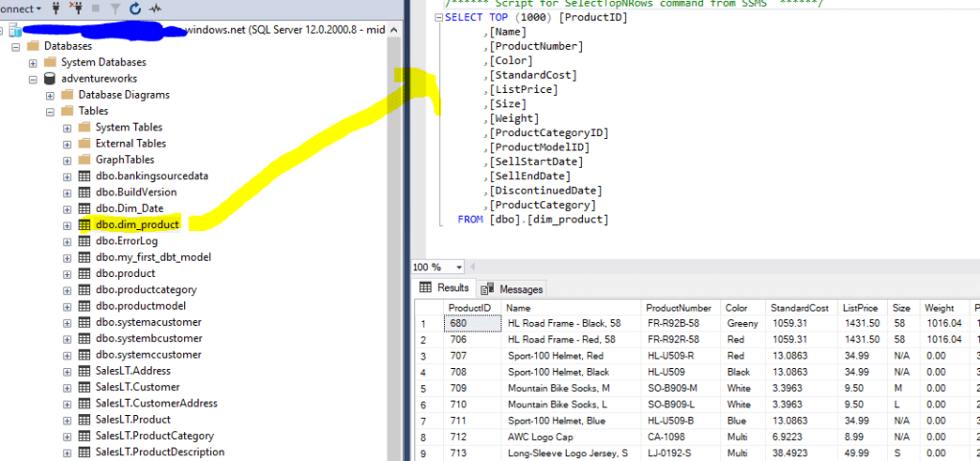Click the dbo.Dim_Date table icon

tap(83, 209)
